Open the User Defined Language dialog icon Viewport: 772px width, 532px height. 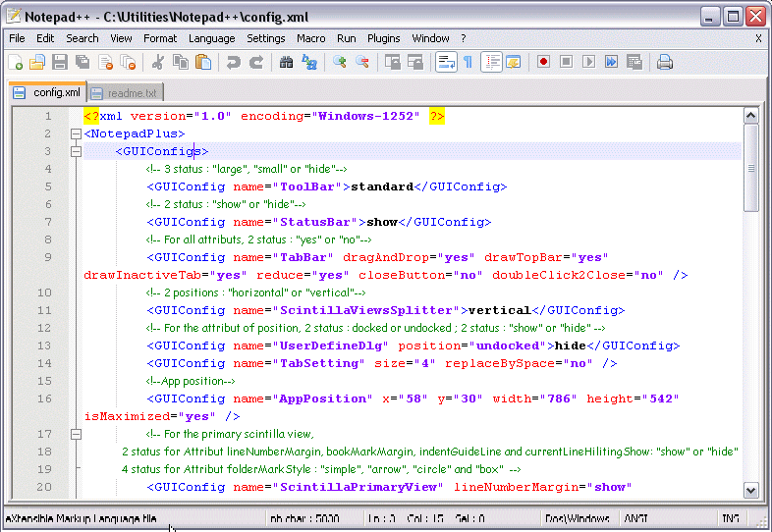[514, 63]
